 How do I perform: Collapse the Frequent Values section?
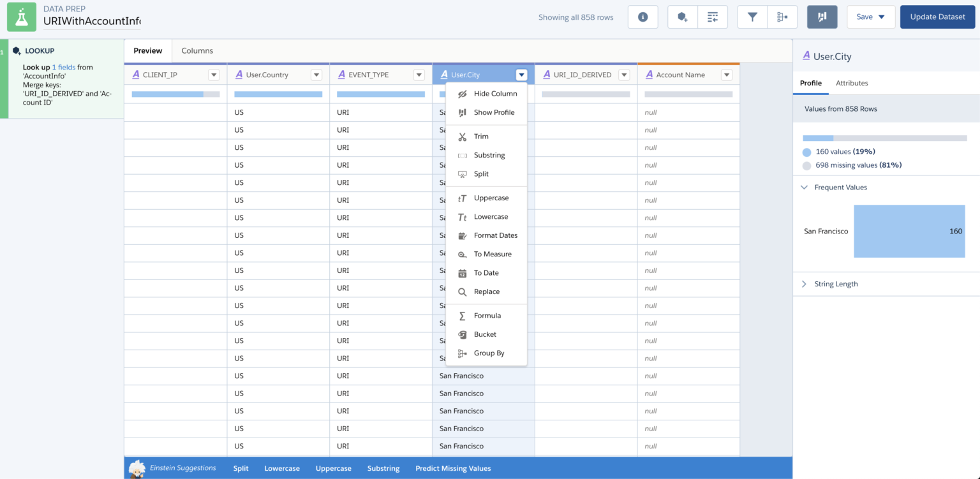[803, 187]
